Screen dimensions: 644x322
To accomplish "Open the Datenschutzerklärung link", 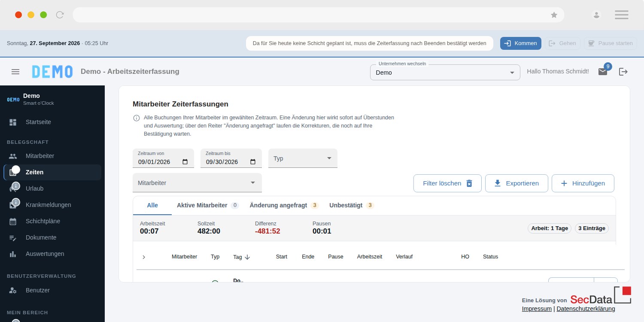I will 586,309.
